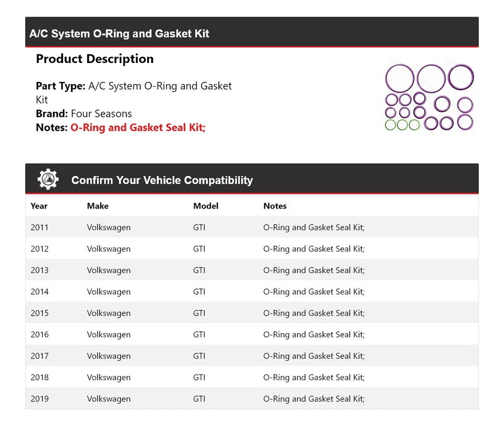Click Volkswagen in the 2013 row
This screenshot has width=504, height=426.
coord(109,271)
